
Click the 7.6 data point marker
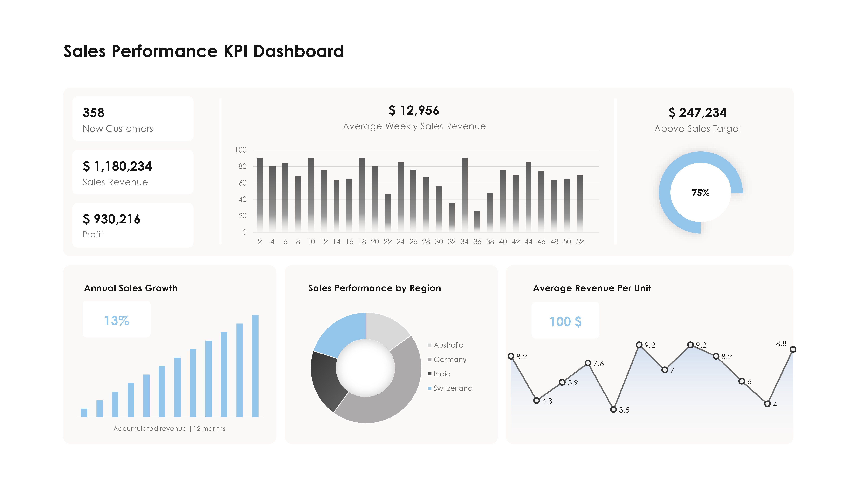588,363
